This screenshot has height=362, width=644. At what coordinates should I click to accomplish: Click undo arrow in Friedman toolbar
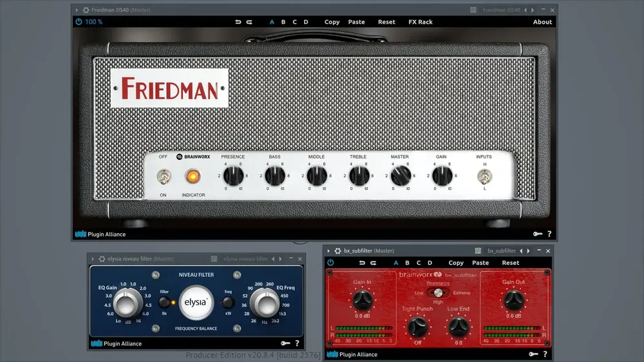(238, 22)
